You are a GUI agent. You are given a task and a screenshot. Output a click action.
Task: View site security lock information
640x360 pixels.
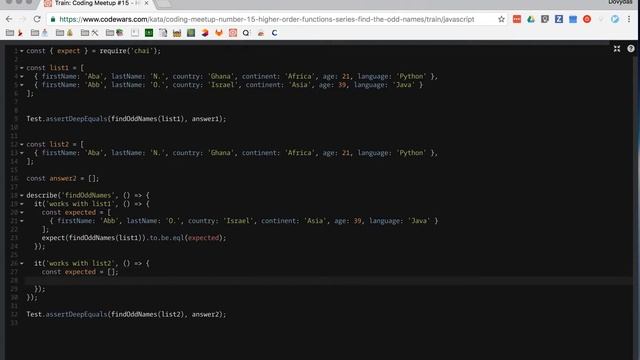(53, 19)
